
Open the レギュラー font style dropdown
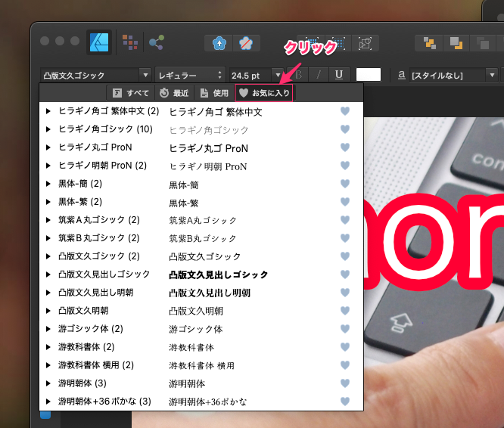click(x=189, y=75)
